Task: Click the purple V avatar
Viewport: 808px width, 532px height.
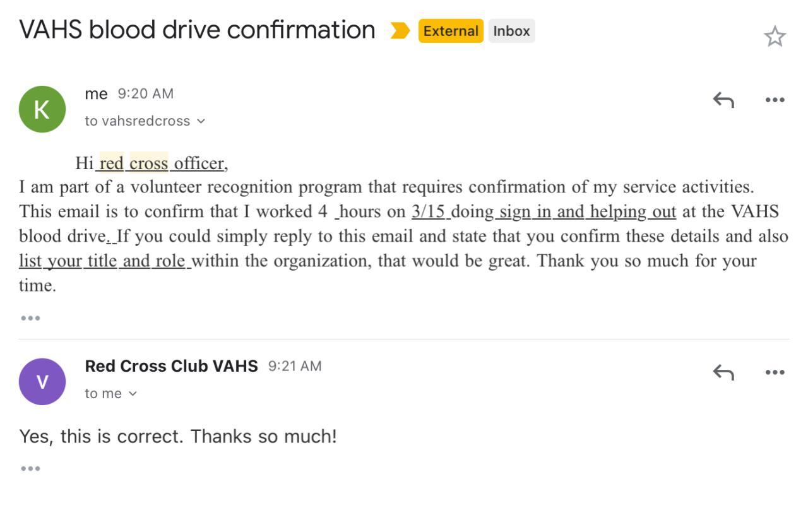Action: pos(42,382)
